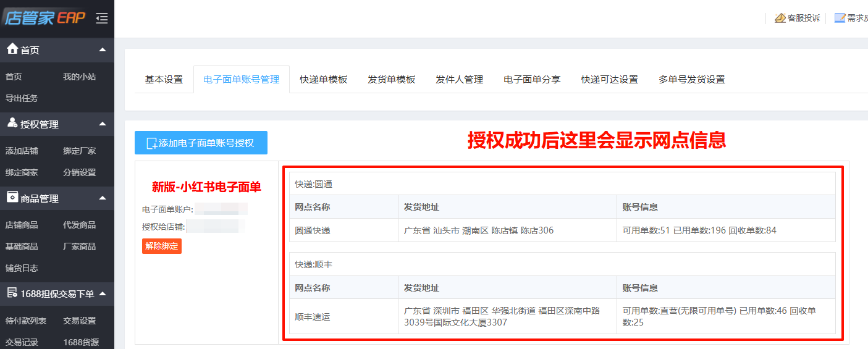Open the 发货单模板 tab
This screenshot has width=868, height=349.
[392, 80]
